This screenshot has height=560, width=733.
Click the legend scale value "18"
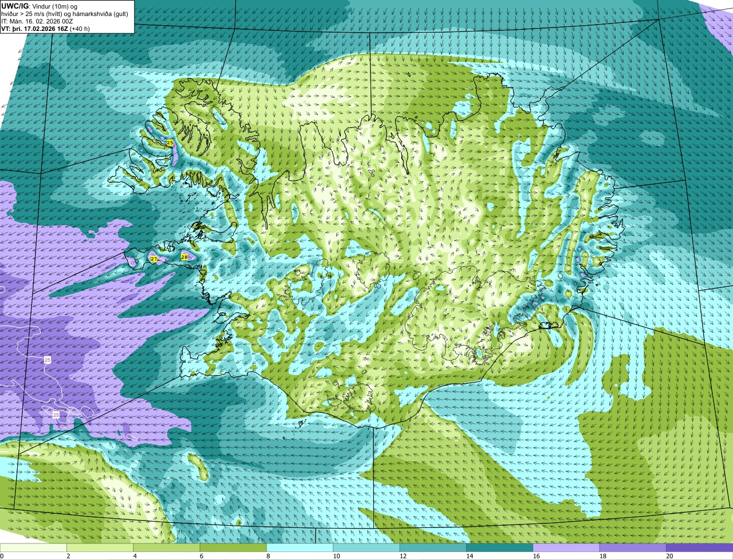[602, 556]
